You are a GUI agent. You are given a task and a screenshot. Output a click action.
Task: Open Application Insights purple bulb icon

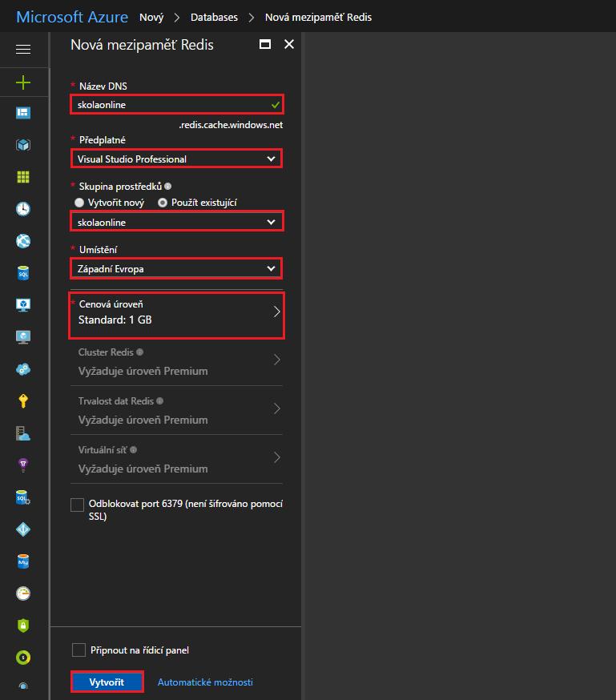(x=23, y=465)
